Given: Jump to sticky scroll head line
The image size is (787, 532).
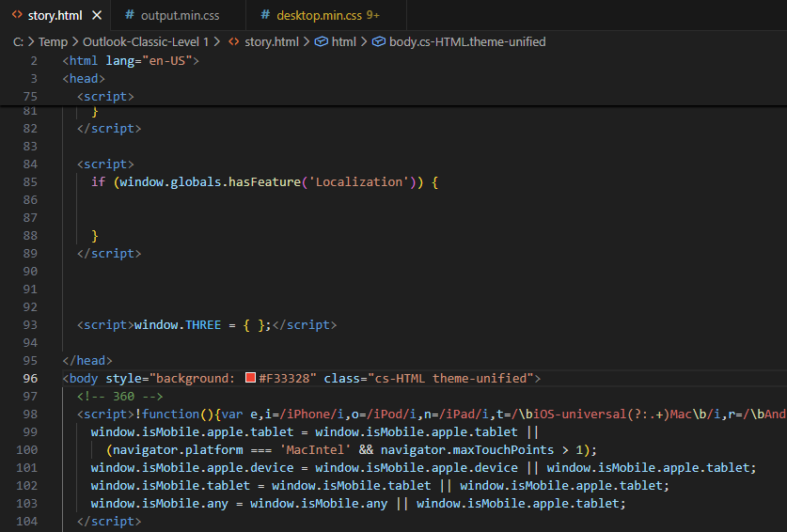Looking at the screenshot, I should tap(84, 78).
